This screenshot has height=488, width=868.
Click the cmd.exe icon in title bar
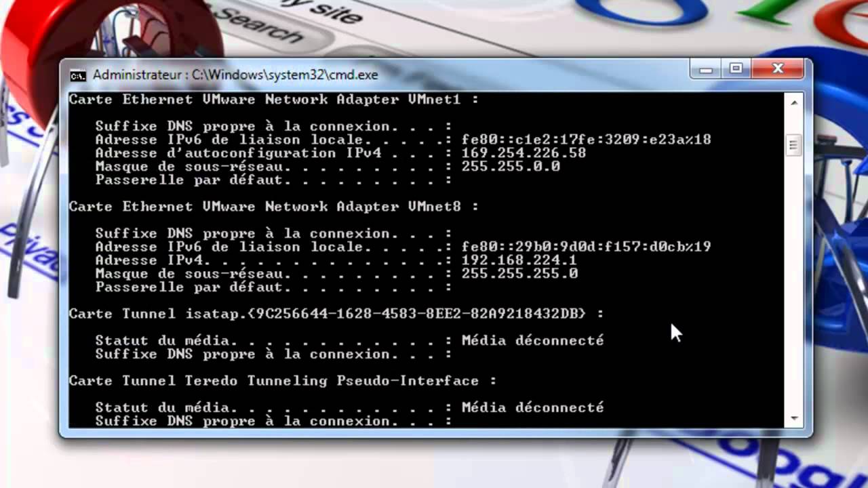coord(78,75)
